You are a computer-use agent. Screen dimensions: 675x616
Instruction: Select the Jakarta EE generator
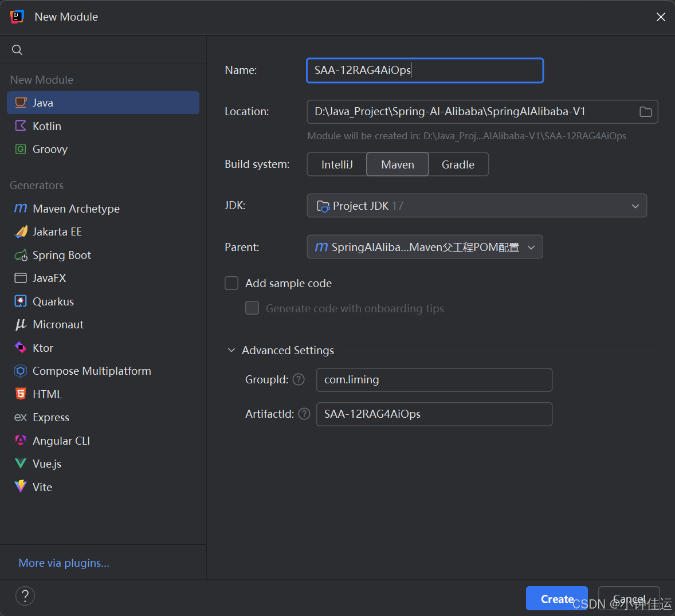103,232
